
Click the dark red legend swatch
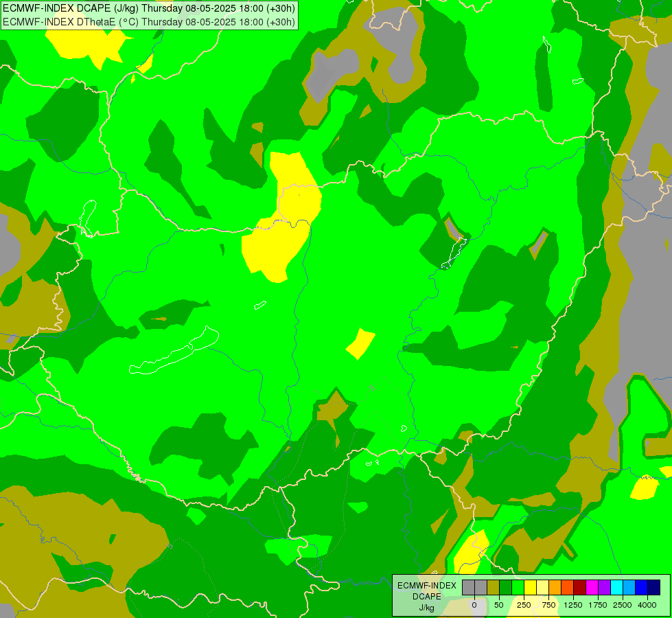pyautogui.click(x=580, y=587)
